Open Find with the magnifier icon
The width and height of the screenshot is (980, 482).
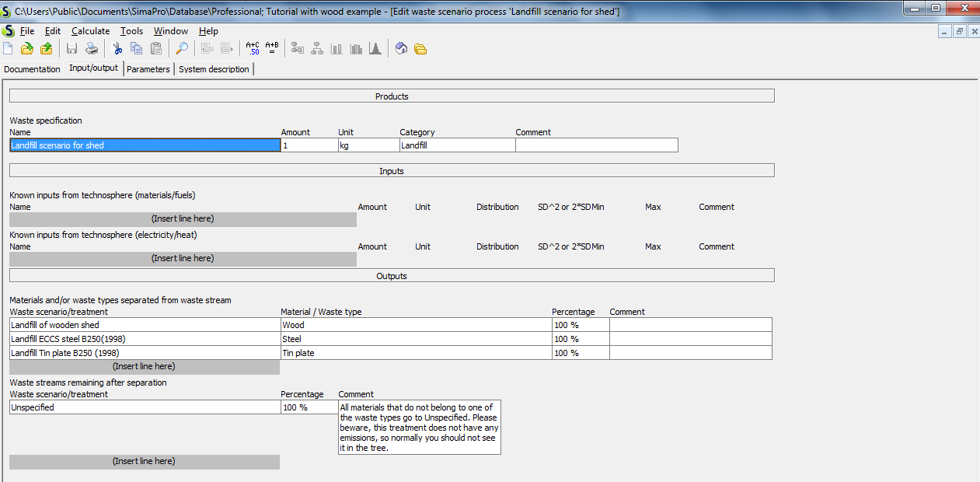pyautogui.click(x=181, y=49)
